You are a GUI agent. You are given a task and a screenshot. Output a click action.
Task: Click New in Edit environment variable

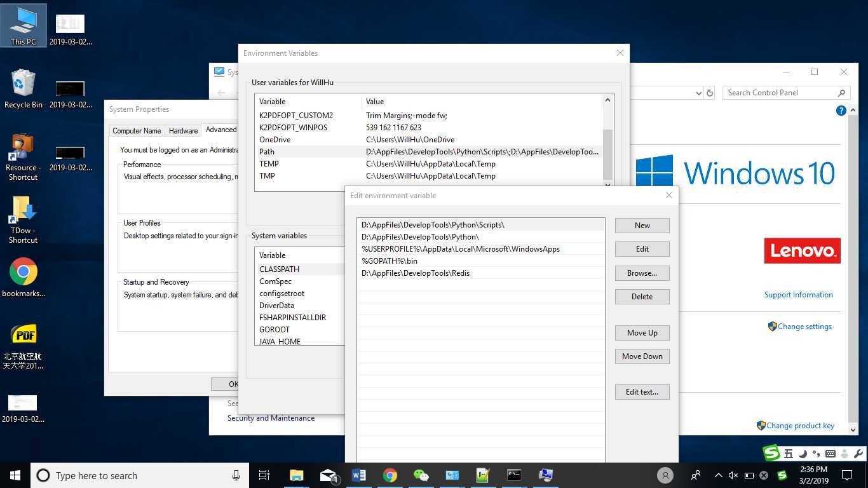(x=642, y=226)
